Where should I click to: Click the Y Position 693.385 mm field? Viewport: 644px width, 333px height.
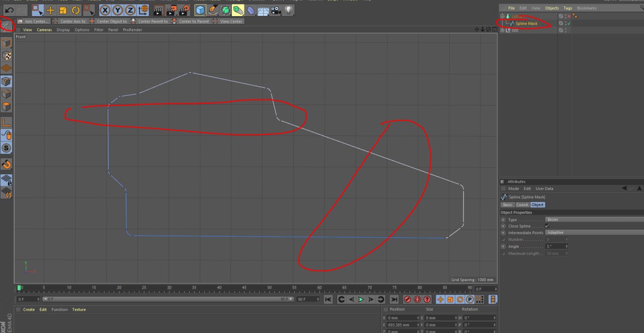pos(403,324)
